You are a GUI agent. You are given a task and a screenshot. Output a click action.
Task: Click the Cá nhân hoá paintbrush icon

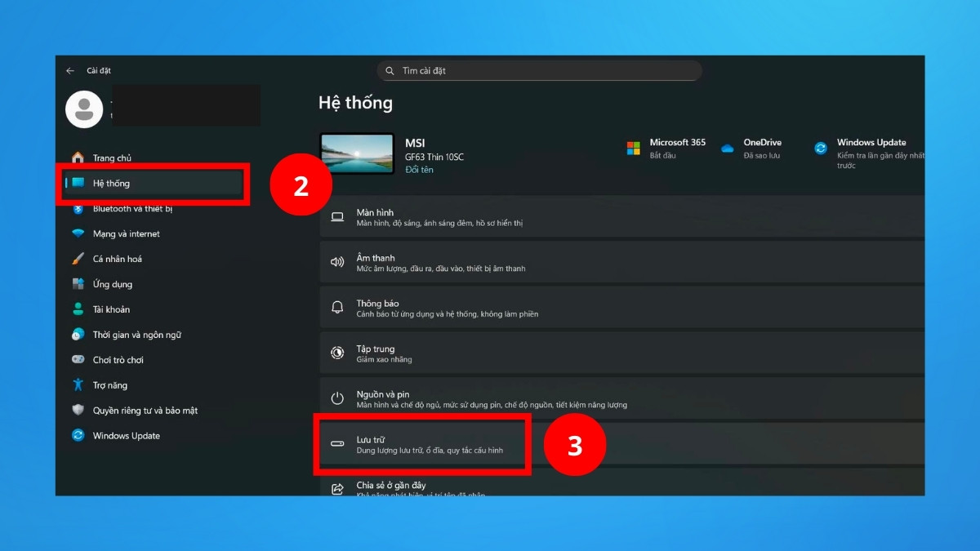[x=78, y=259]
